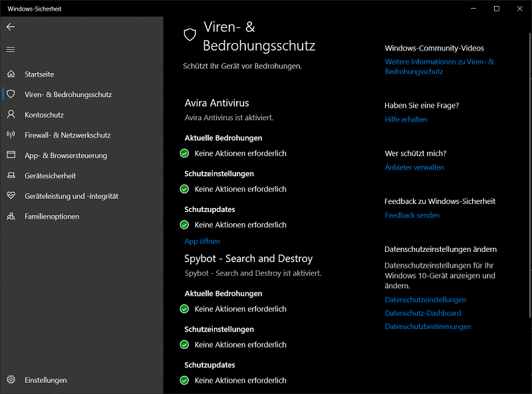Click the Kontoschutz person icon
This screenshot has width=532, height=394.
point(11,114)
